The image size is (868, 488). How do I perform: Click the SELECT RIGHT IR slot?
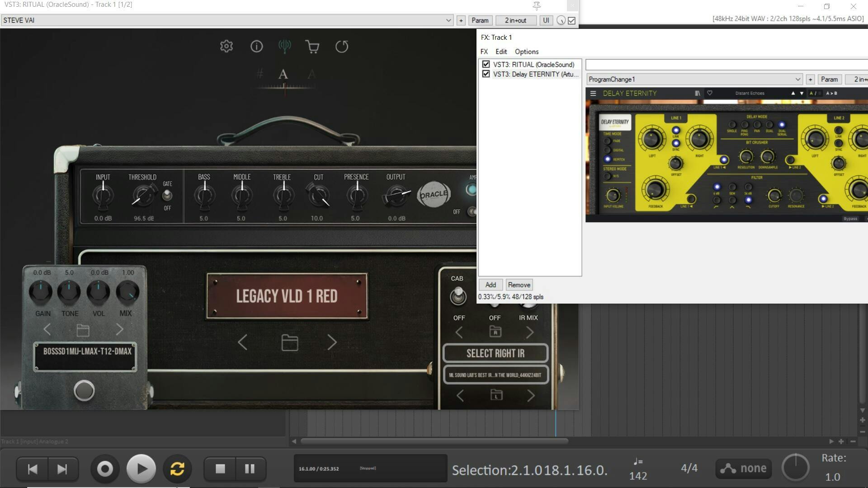(x=495, y=353)
